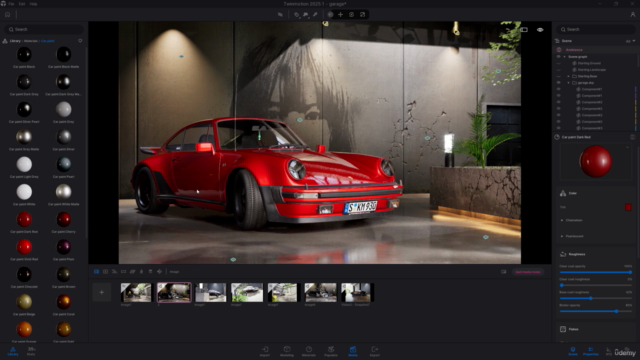Add new media with plus button
Screen dimensions: 640x360
click(x=102, y=292)
